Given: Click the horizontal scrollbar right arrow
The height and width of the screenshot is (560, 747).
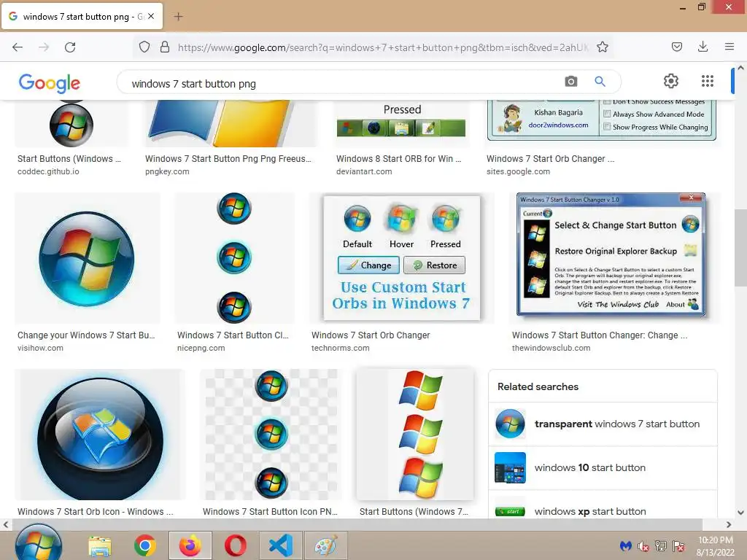Looking at the screenshot, I should click(x=729, y=524).
